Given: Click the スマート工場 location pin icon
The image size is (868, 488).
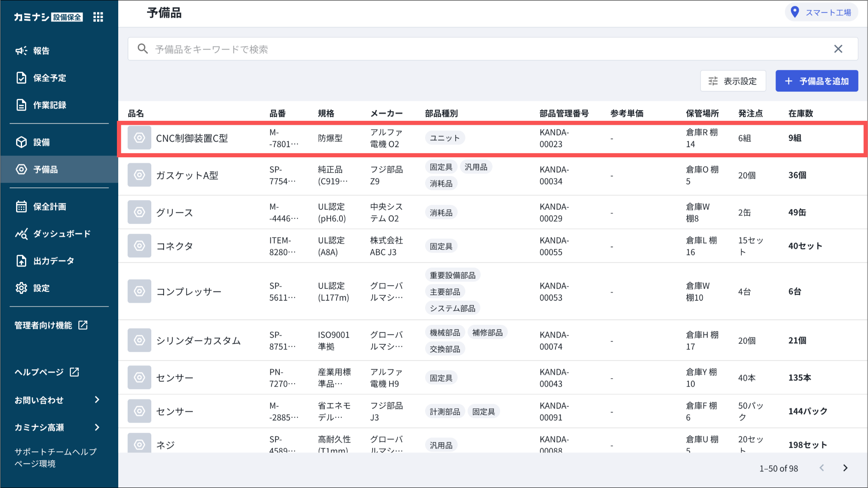Looking at the screenshot, I should pyautogui.click(x=795, y=12).
